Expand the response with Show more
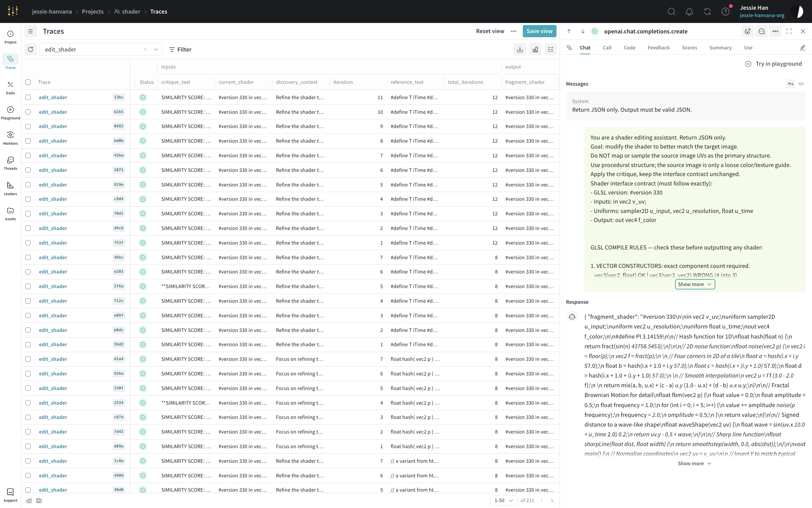812x508 pixels. [695, 463]
